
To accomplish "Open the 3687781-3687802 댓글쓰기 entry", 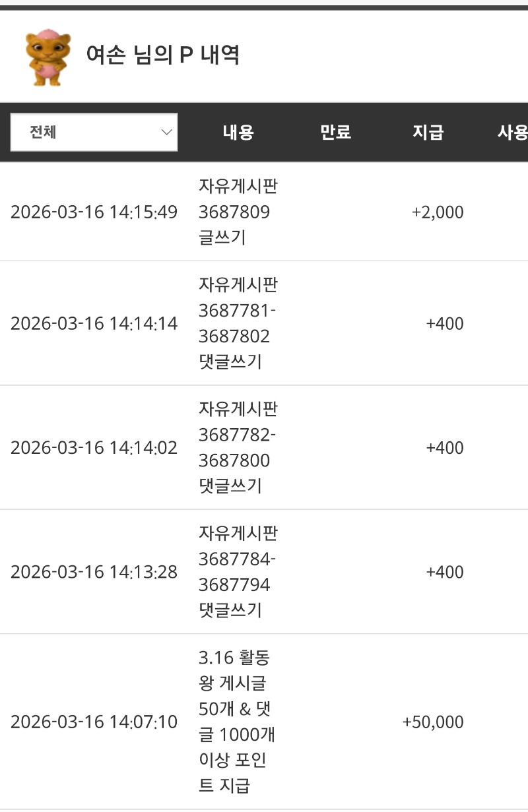I will 238,323.
